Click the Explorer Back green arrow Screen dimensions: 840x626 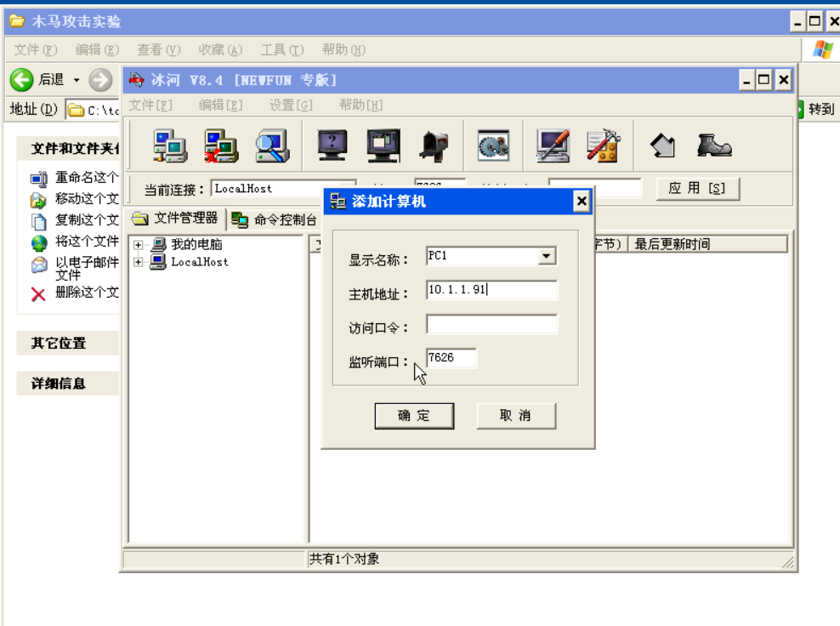22,80
